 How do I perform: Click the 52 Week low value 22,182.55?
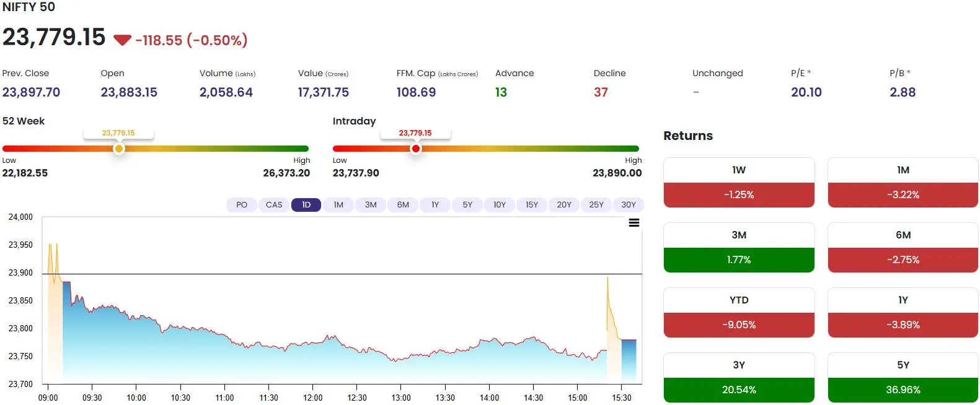point(25,173)
